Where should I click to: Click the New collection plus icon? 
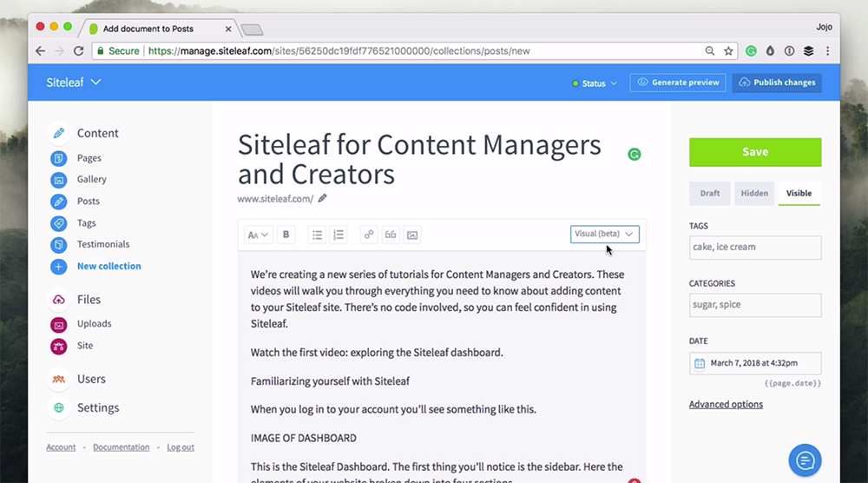pyautogui.click(x=59, y=267)
